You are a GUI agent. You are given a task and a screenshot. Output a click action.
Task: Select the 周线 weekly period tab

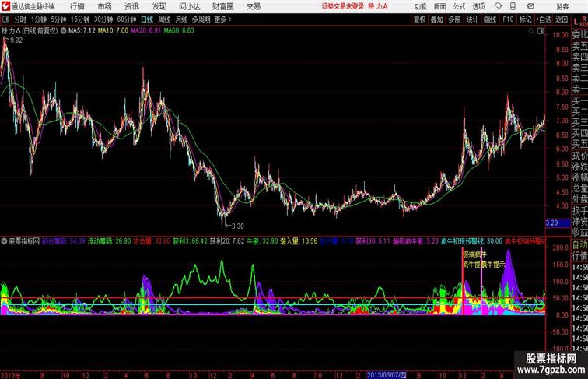164,19
